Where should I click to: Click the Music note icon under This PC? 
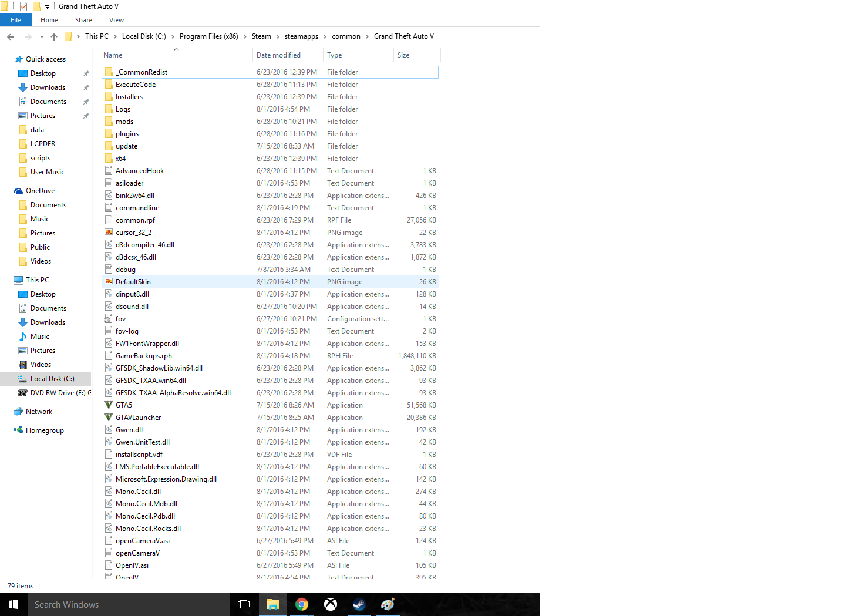tap(23, 336)
